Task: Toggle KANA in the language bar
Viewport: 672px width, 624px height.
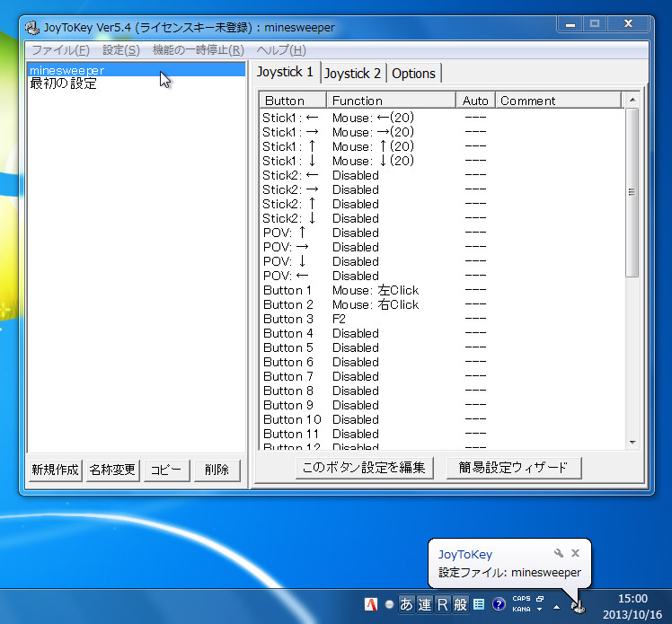Action: 521,609
